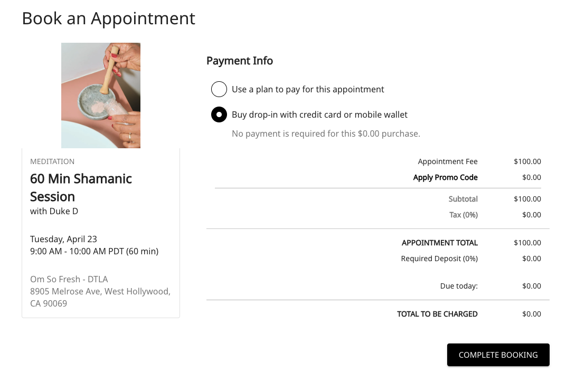Click the TOTAL TO BE CHARGED label
The width and height of the screenshot is (576, 392).
pyautogui.click(x=437, y=314)
